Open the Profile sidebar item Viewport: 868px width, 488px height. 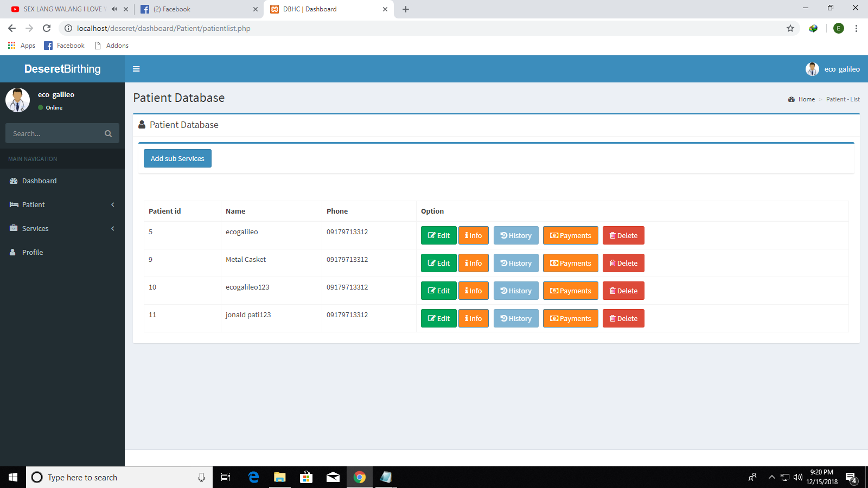pos(33,253)
